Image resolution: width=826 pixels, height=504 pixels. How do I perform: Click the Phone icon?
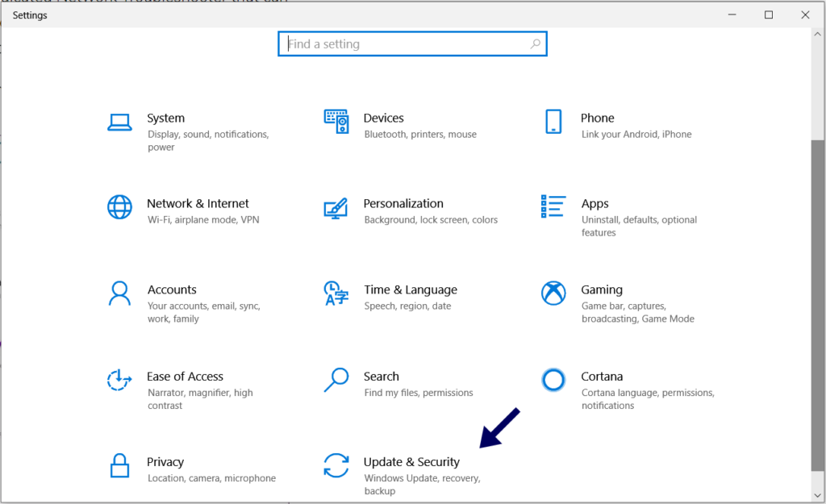point(553,122)
